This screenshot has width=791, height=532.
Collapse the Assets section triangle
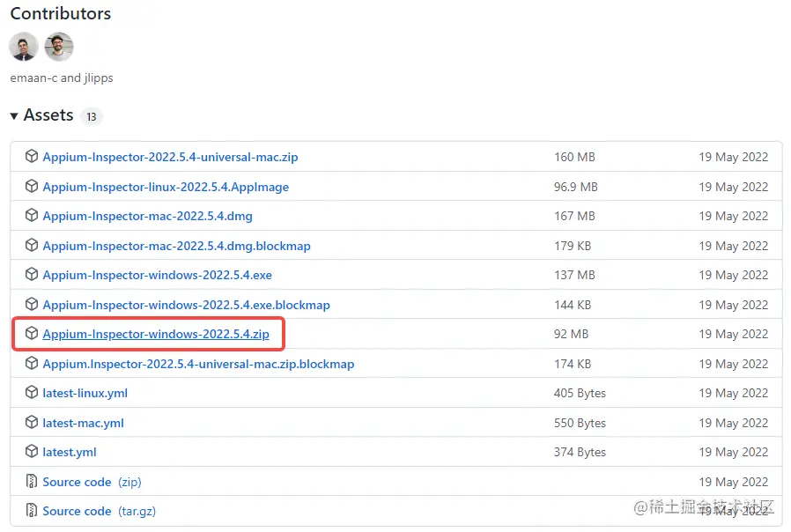pyautogui.click(x=14, y=116)
